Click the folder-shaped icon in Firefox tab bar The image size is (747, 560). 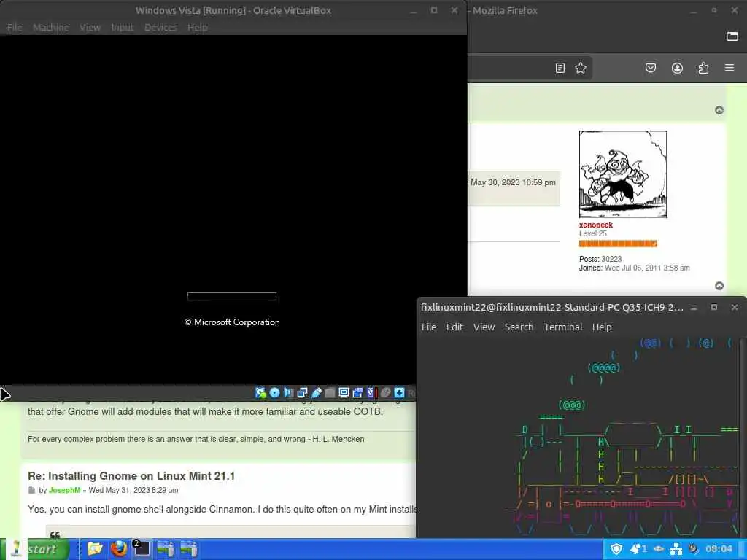[732, 36]
